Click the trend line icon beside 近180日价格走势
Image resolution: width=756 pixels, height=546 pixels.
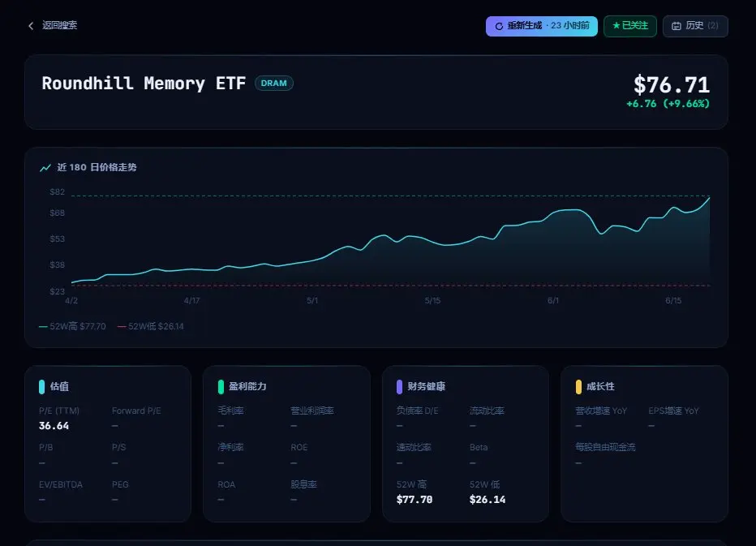pyautogui.click(x=45, y=168)
